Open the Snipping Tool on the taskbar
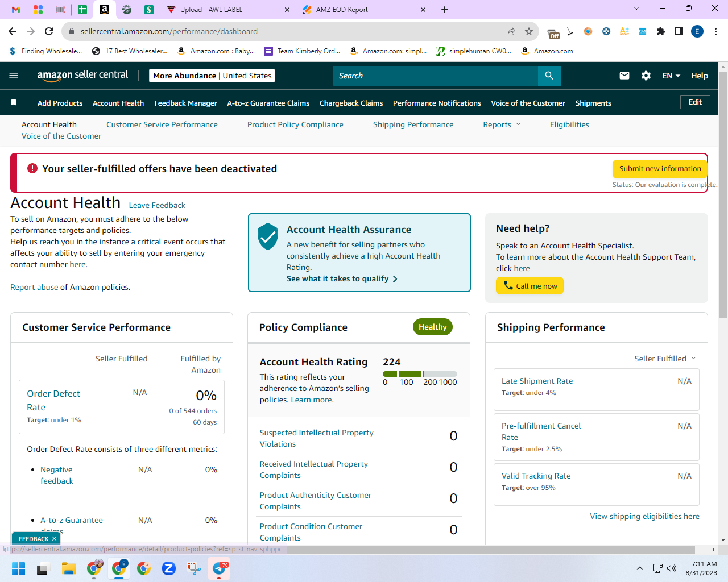Screen dimensions: 728x582 coord(194,568)
